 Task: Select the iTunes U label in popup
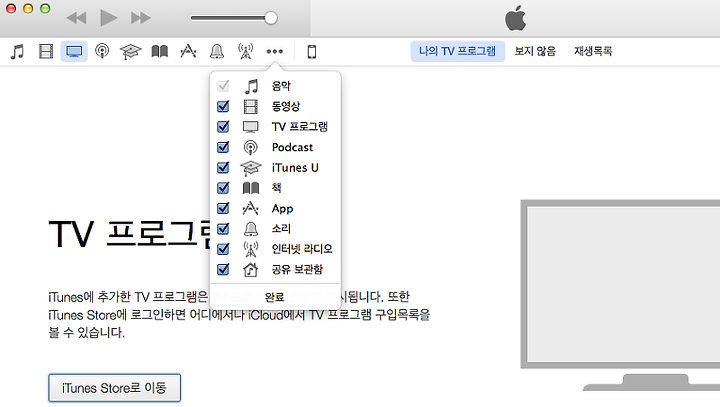pyautogui.click(x=295, y=167)
